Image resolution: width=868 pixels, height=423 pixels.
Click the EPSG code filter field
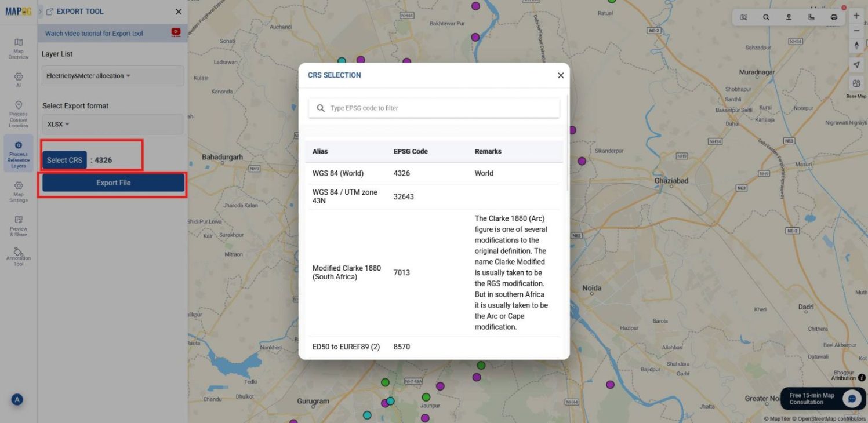pyautogui.click(x=433, y=108)
